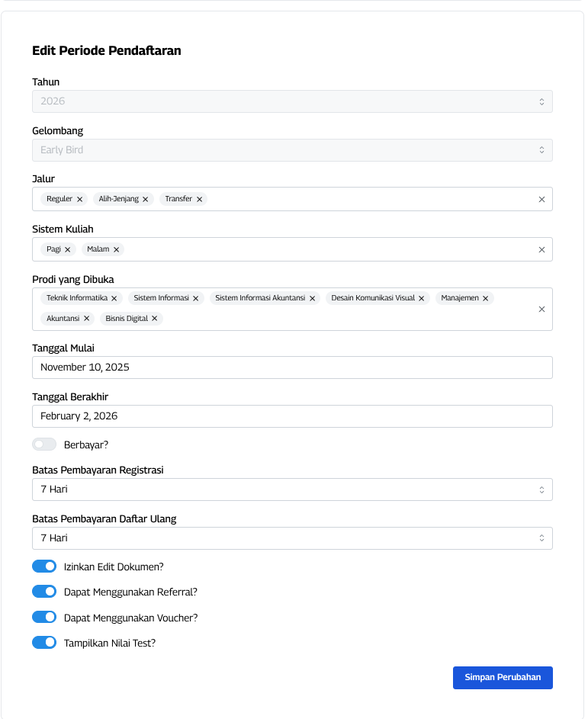Open Batas Pembayaran Daftar Ulang dropdown
This screenshot has width=588, height=719.
292,538
